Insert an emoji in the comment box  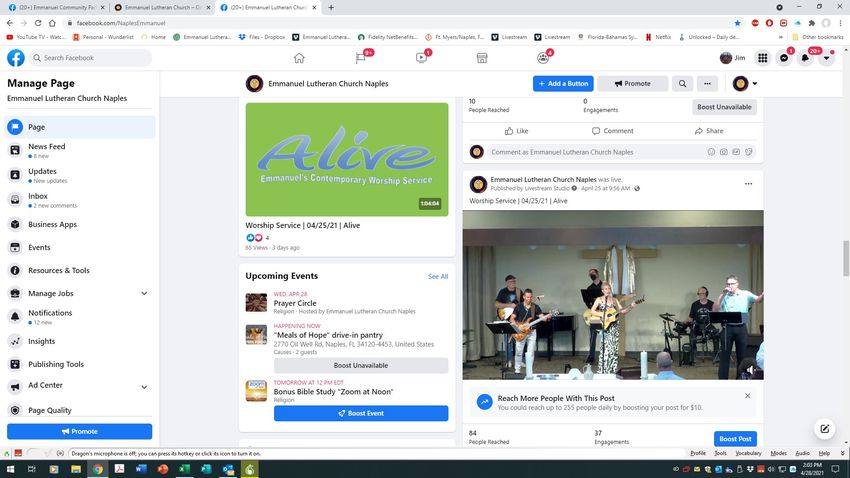[x=711, y=152]
